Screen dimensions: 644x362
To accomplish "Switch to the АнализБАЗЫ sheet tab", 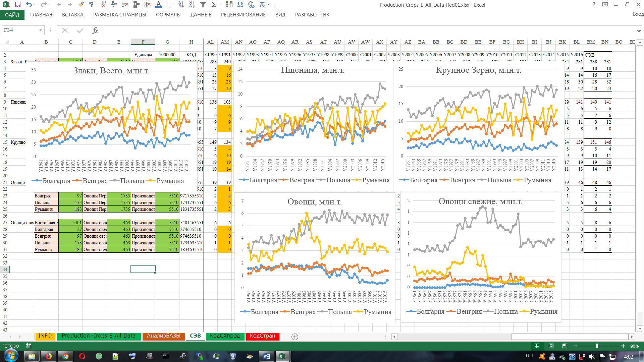I will 163,336.
